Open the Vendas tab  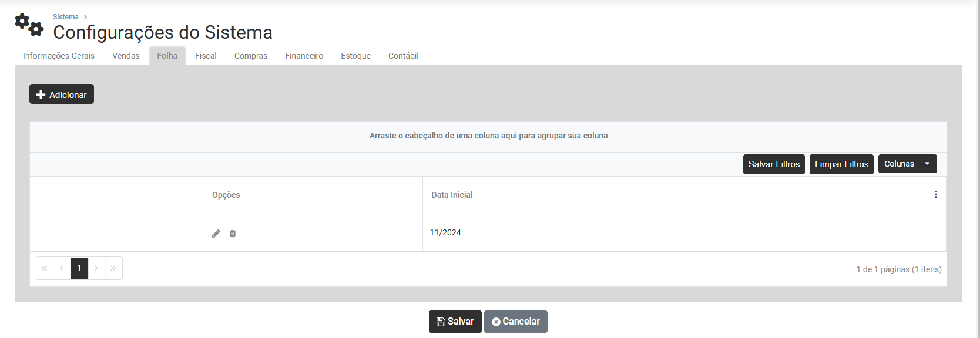coord(126,56)
